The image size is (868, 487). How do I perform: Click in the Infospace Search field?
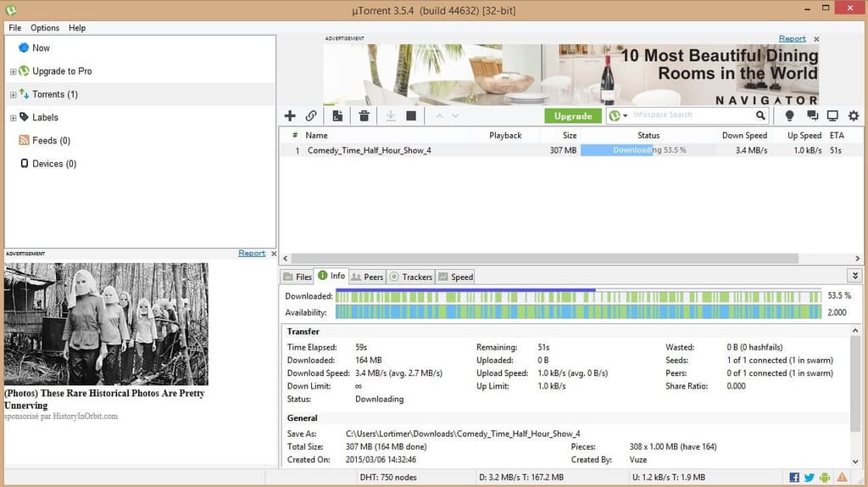(x=692, y=115)
